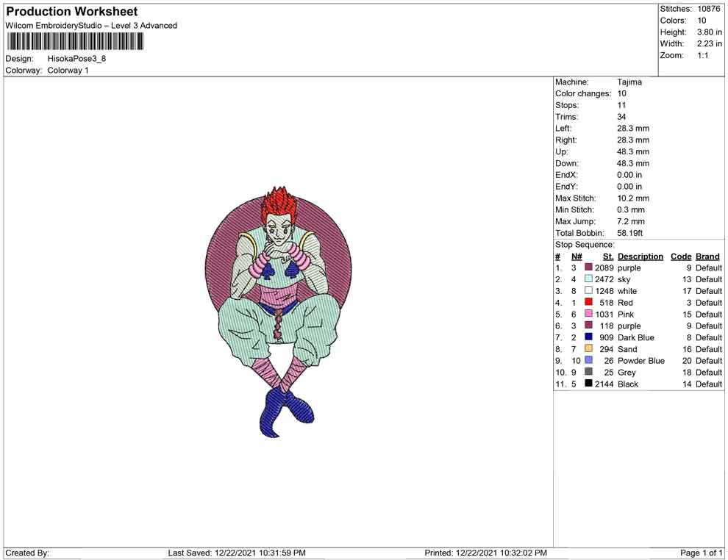728x560 pixels.
Task: Click the 'Printed: 12/22/2021 10:32:02 PM' footer
Action: click(485, 553)
